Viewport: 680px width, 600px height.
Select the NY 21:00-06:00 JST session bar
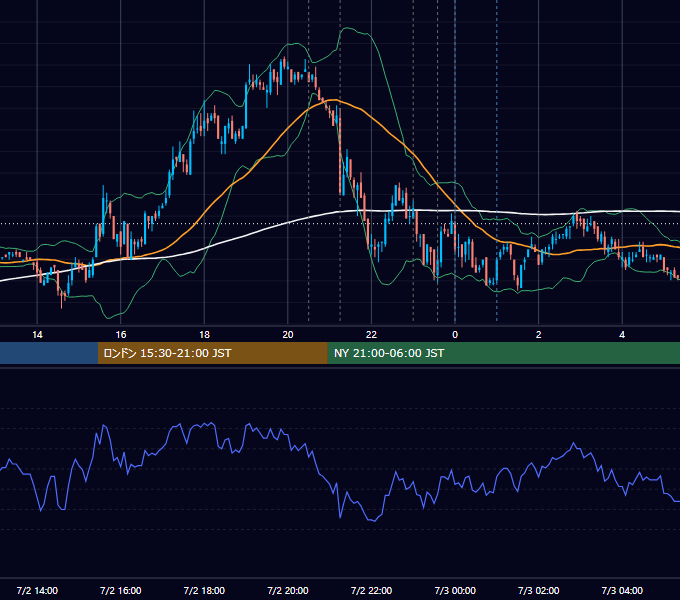(503, 353)
